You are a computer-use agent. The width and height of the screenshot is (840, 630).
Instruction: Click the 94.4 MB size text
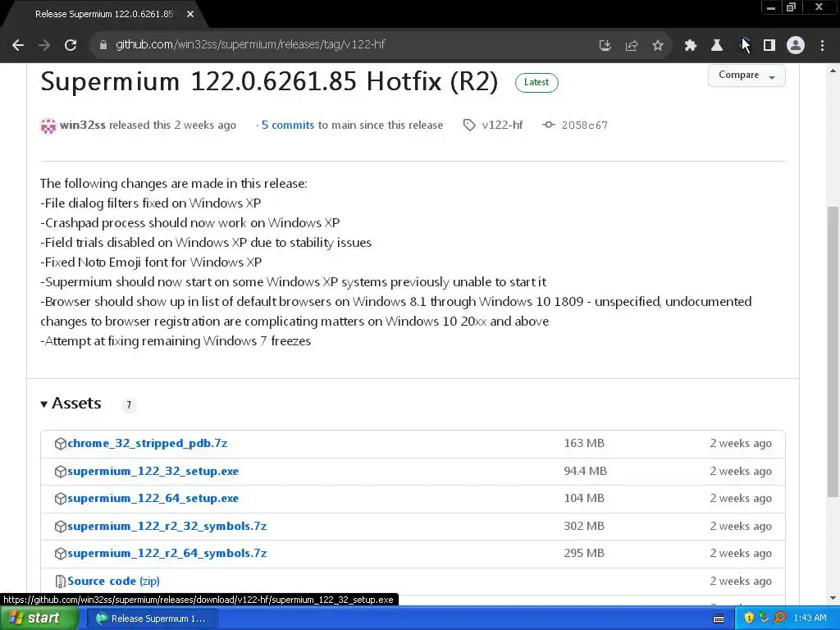click(585, 472)
